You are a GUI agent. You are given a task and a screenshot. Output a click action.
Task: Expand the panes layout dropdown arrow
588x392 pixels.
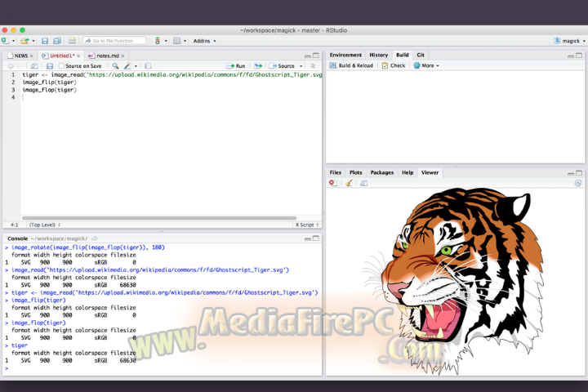(185, 41)
